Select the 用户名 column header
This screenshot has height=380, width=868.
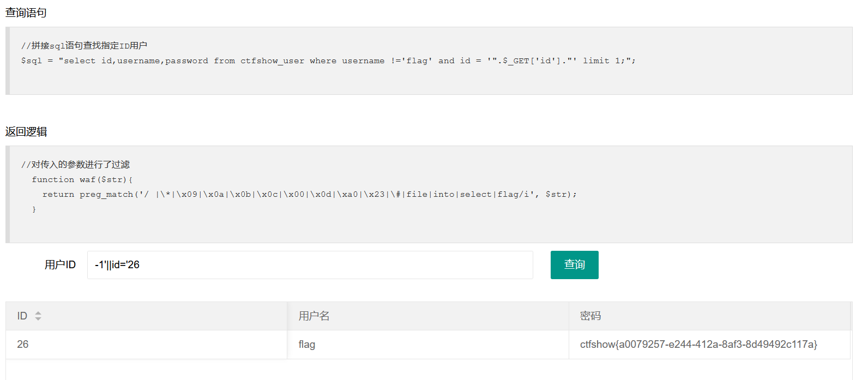click(314, 316)
